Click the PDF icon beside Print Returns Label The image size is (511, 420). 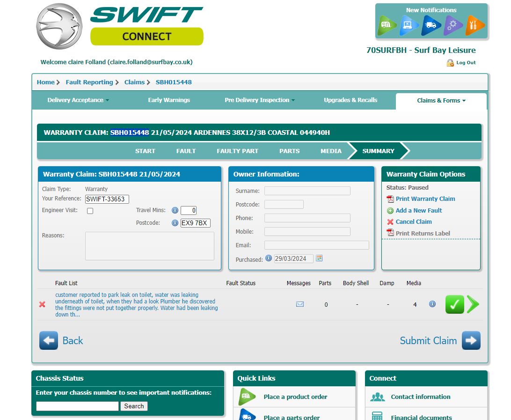coord(390,233)
